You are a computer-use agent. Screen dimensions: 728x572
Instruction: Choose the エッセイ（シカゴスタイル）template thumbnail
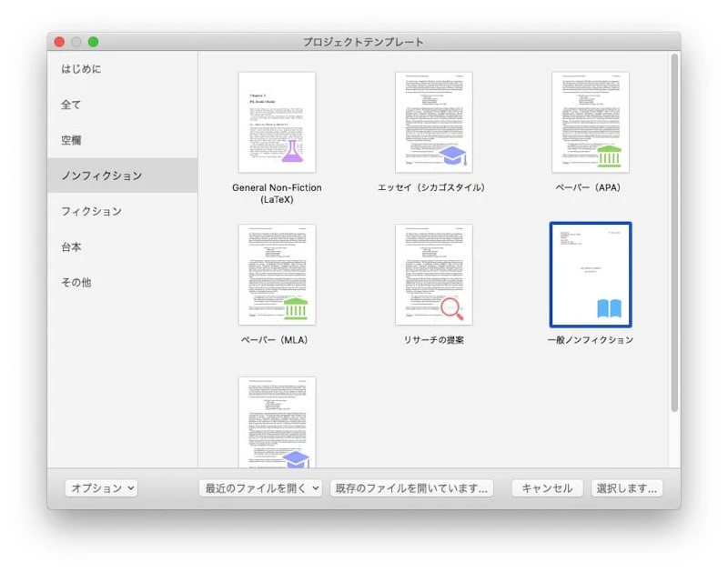click(x=434, y=122)
